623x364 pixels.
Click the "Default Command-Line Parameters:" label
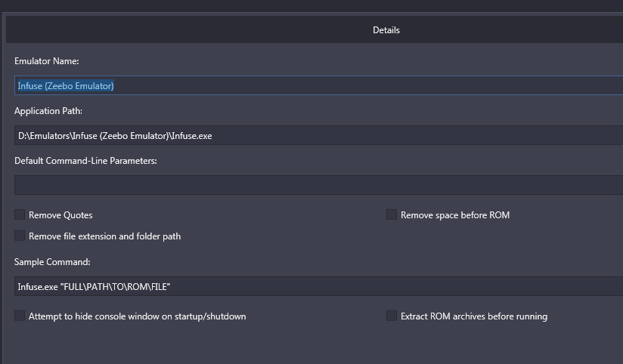pyautogui.click(x=85, y=161)
